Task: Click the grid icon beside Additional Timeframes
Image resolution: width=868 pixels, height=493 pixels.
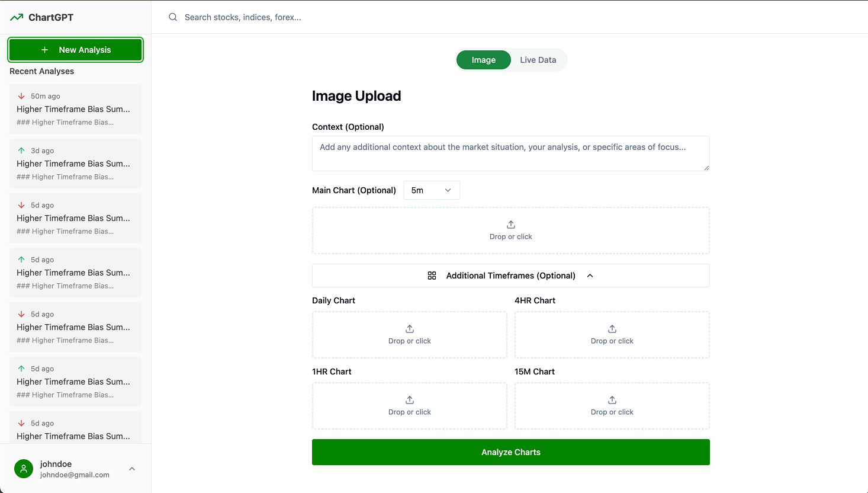Action: click(432, 276)
